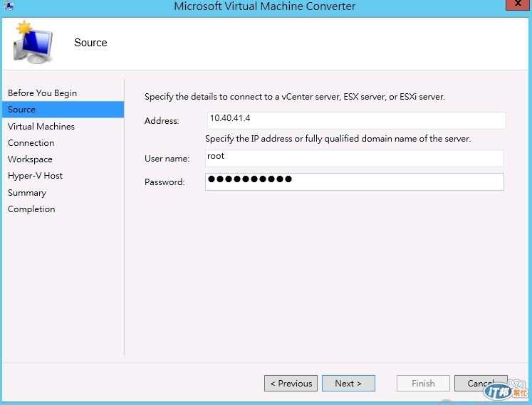Open the Virtual Machines step
The height and width of the screenshot is (405, 532).
pos(41,126)
